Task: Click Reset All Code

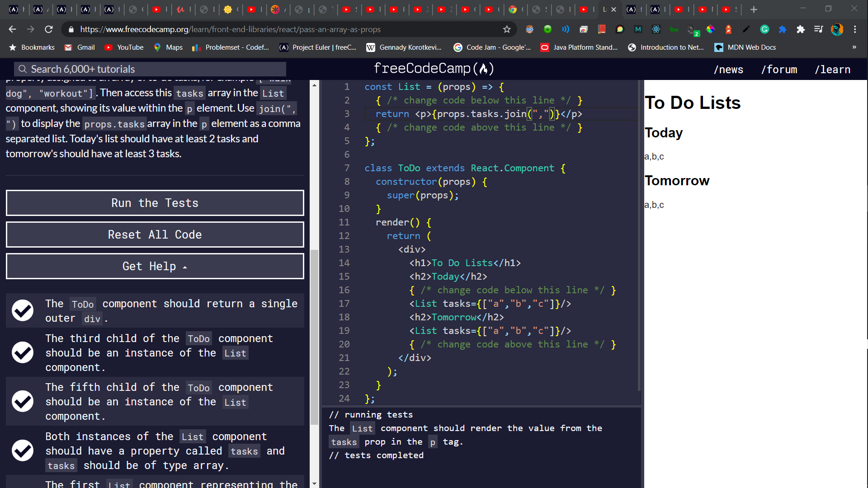Action: coord(155,235)
